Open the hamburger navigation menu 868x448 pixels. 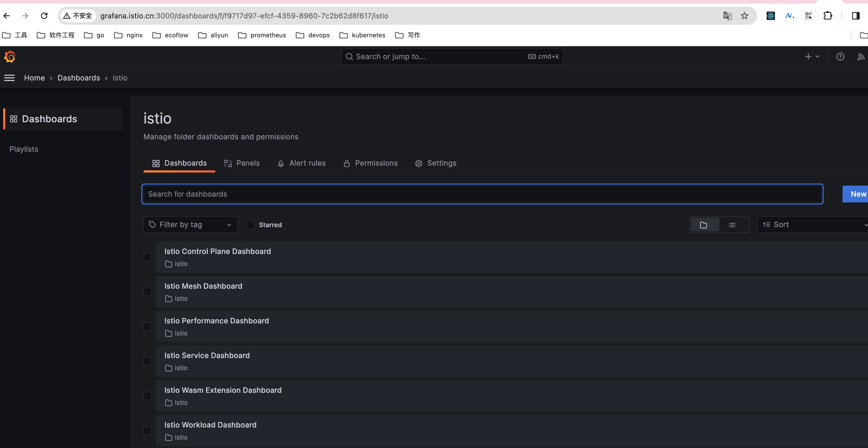[x=9, y=78]
